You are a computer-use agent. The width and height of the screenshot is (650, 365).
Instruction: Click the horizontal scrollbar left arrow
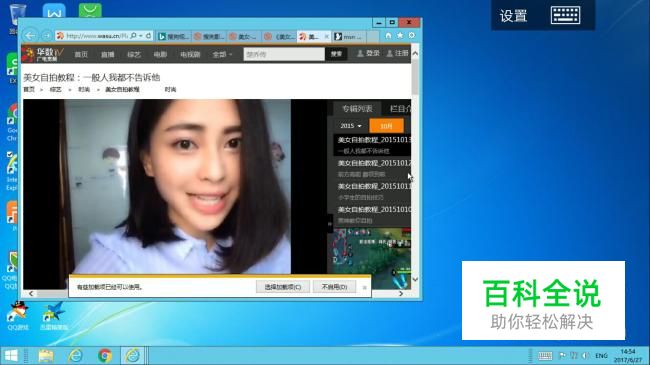point(31,293)
